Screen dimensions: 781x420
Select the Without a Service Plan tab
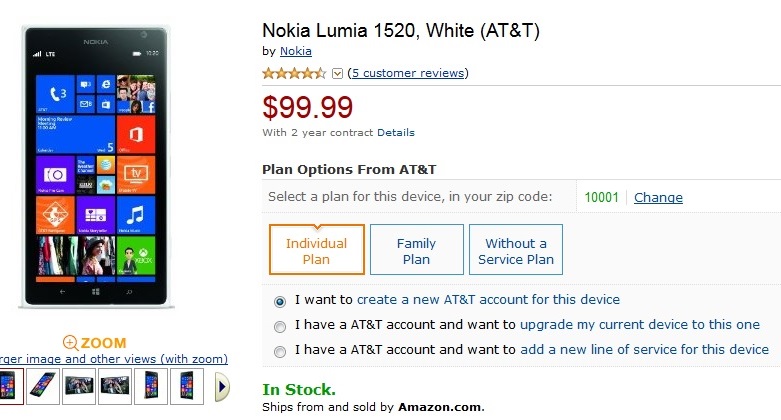516,250
